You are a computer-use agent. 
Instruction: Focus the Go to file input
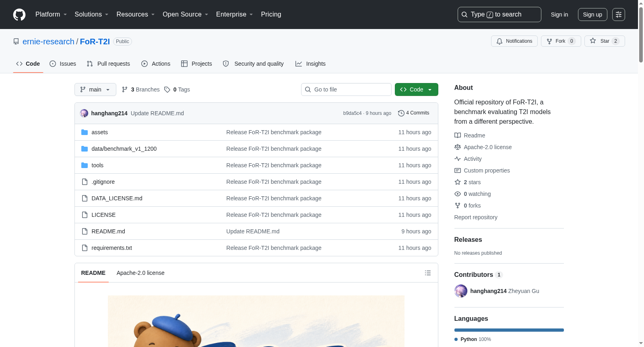(x=346, y=89)
